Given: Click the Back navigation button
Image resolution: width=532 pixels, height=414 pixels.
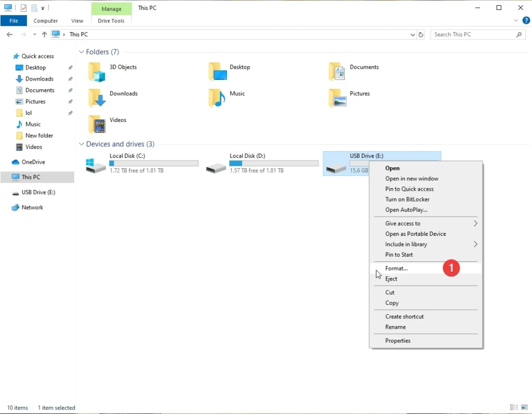Looking at the screenshot, I should (x=9, y=34).
